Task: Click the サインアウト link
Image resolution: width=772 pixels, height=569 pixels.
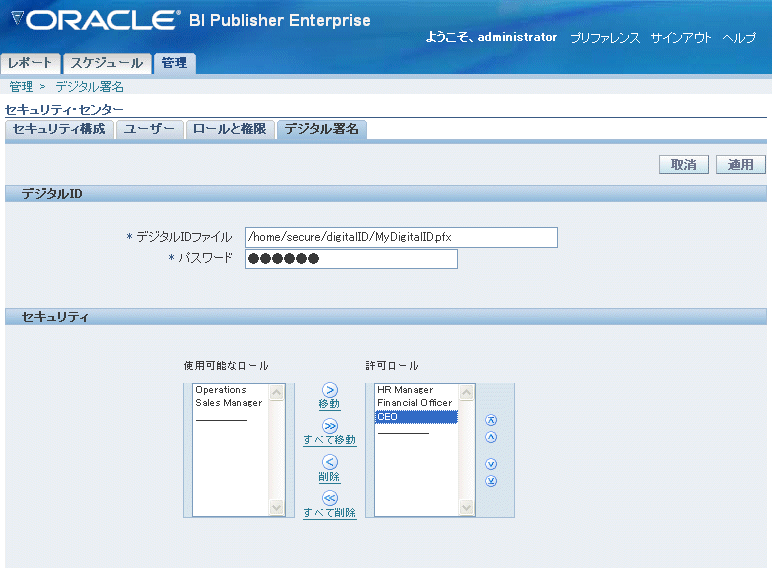Action: 681,37
